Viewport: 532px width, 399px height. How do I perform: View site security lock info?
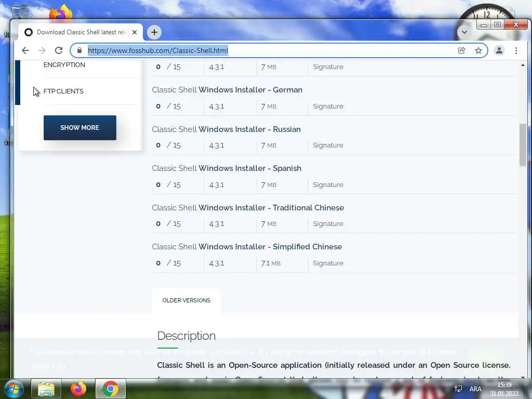(x=79, y=50)
